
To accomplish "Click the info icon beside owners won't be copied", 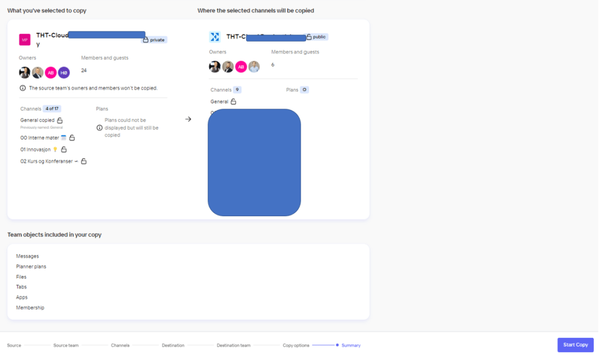I will [x=23, y=88].
